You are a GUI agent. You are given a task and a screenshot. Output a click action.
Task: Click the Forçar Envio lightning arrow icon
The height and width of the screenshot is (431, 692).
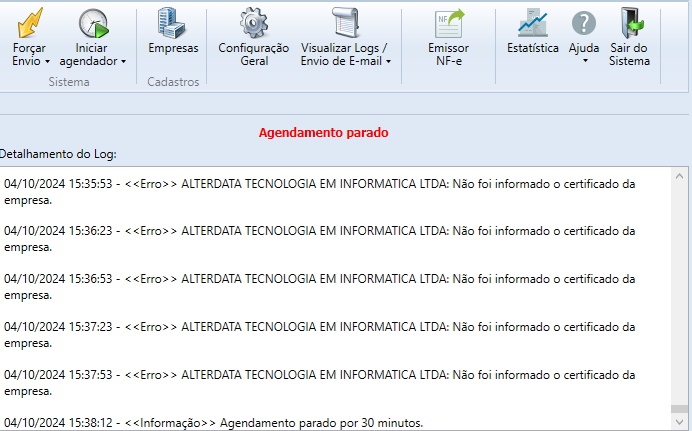(x=30, y=23)
